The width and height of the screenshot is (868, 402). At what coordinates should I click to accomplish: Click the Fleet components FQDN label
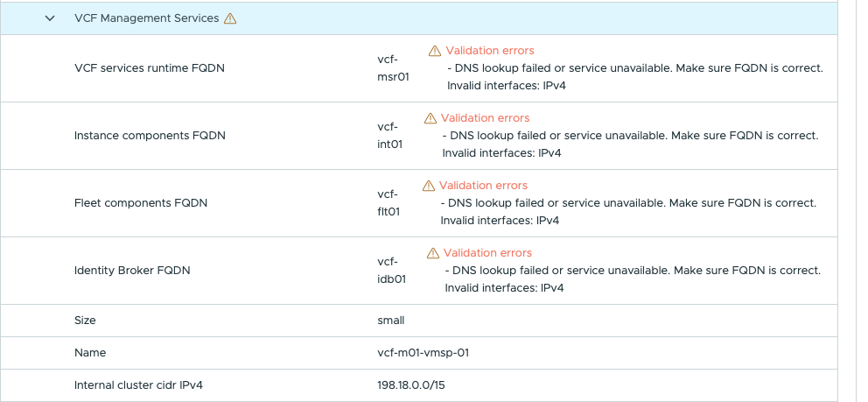[x=141, y=204]
